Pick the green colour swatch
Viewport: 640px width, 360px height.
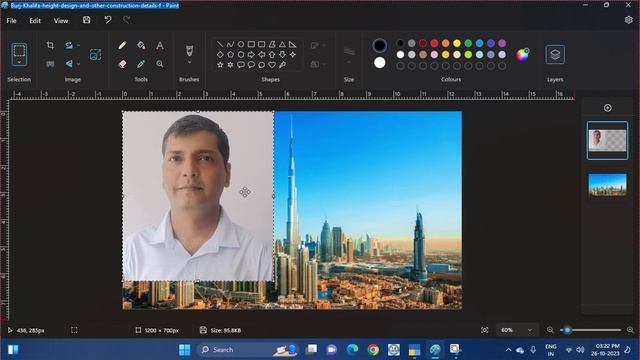(468, 43)
